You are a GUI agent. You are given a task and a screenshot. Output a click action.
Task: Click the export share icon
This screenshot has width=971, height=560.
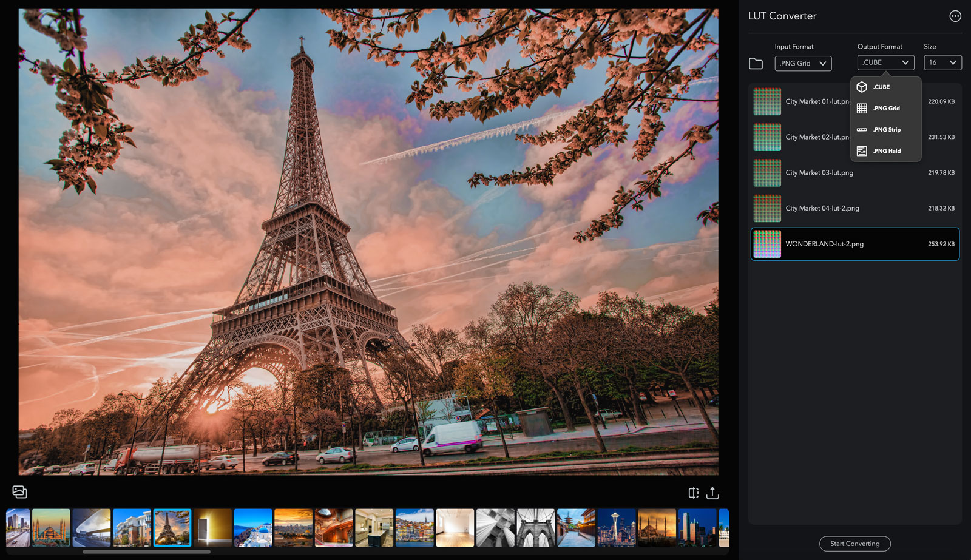712,493
